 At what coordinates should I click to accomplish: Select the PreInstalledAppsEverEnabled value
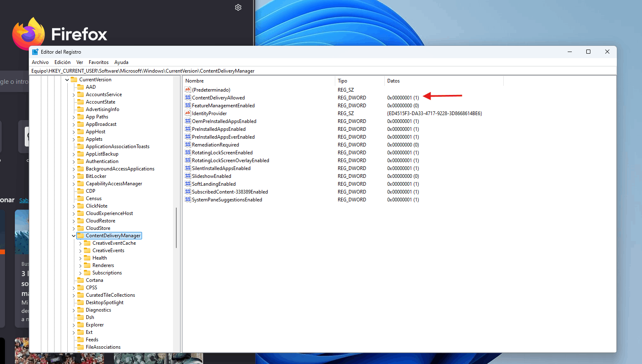pyautogui.click(x=223, y=137)
